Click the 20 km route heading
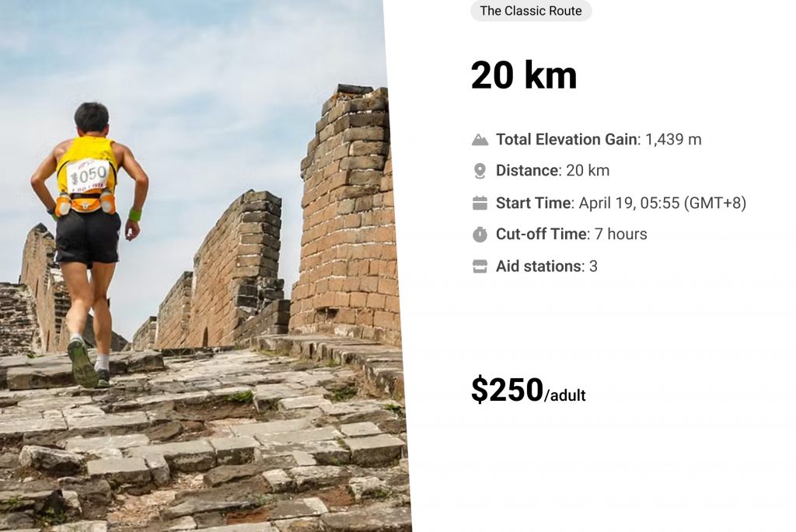Screen dimensions: 796x532 524,75
